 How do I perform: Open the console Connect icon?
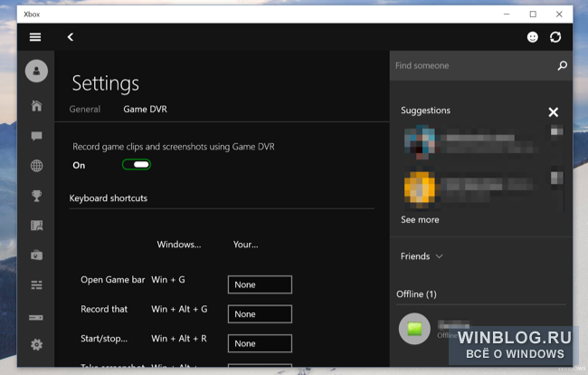36,318
